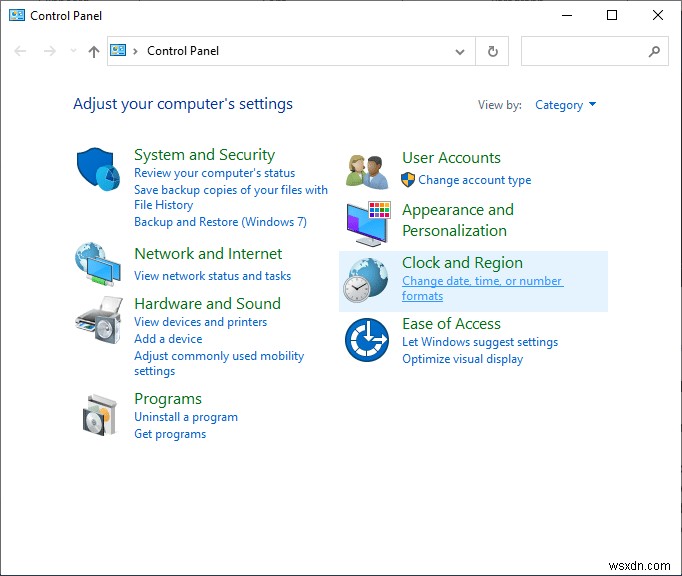Click Get programs link
The image size is (682, 576).
[170, 434]
